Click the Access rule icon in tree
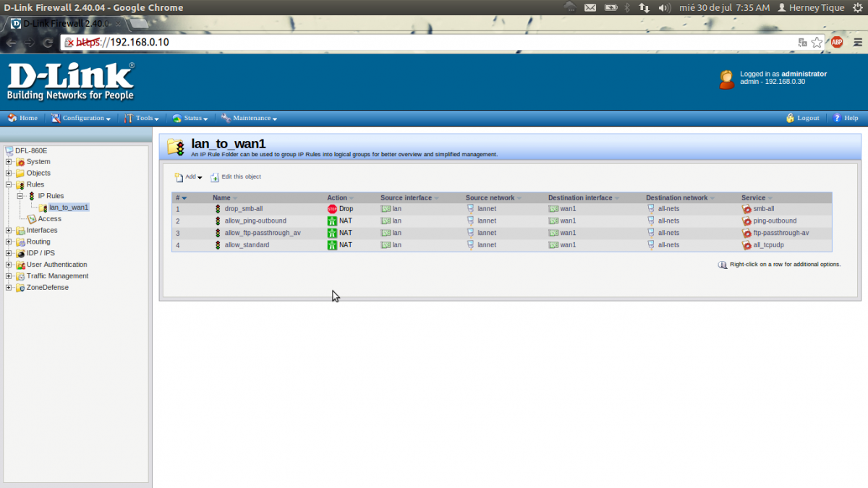The width and height of the screenshot is (868, 488). pos(32,219)
